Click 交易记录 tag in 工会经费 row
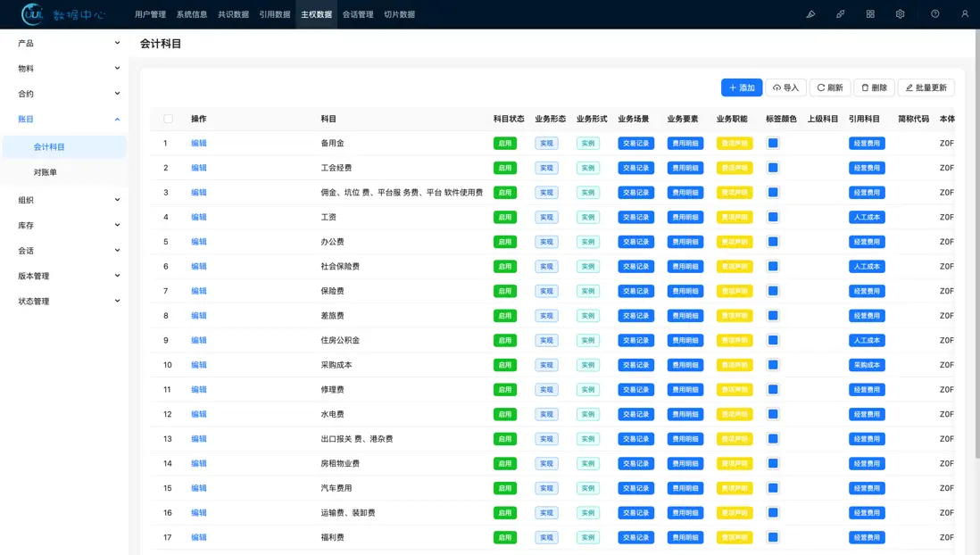 [635, 168]
